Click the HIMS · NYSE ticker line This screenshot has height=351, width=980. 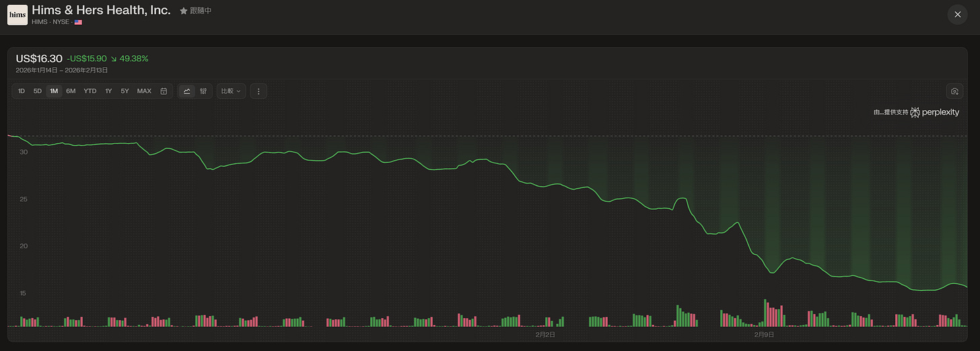[x=57, y=22]
